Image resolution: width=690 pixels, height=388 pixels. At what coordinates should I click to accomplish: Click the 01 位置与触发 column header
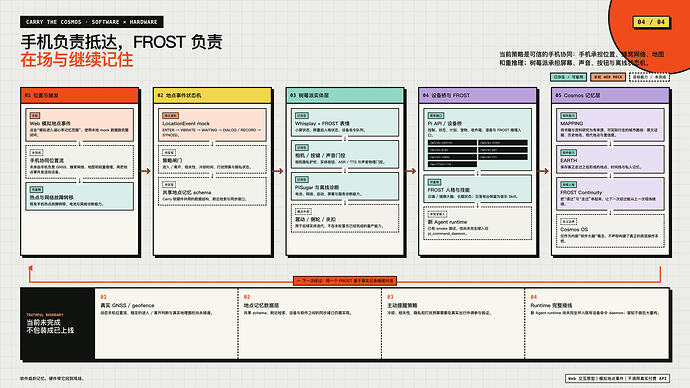pos(80,95)
